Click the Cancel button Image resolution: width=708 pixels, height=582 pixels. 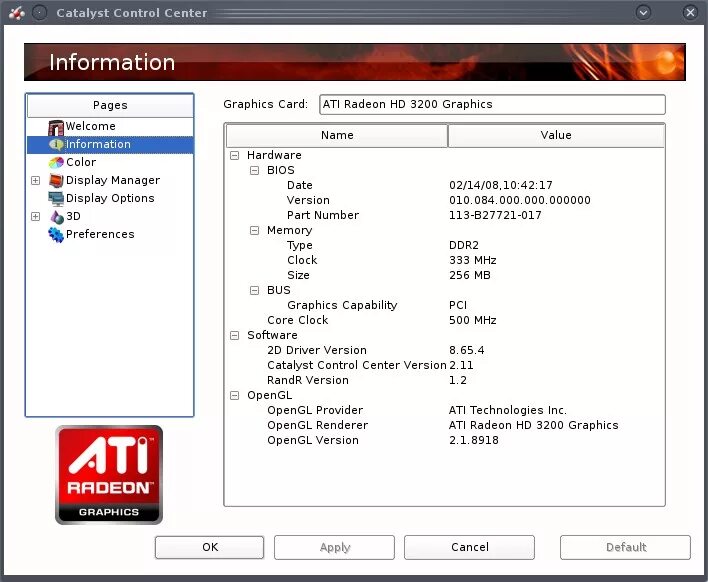tap(470, 547)
